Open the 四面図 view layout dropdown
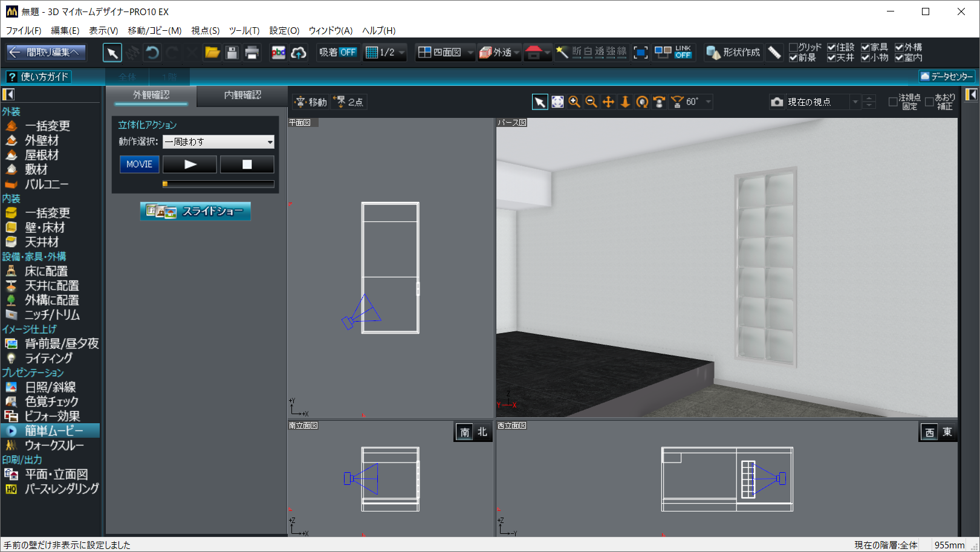Screen dimensions: 980x552 click(x=470, y=53)
